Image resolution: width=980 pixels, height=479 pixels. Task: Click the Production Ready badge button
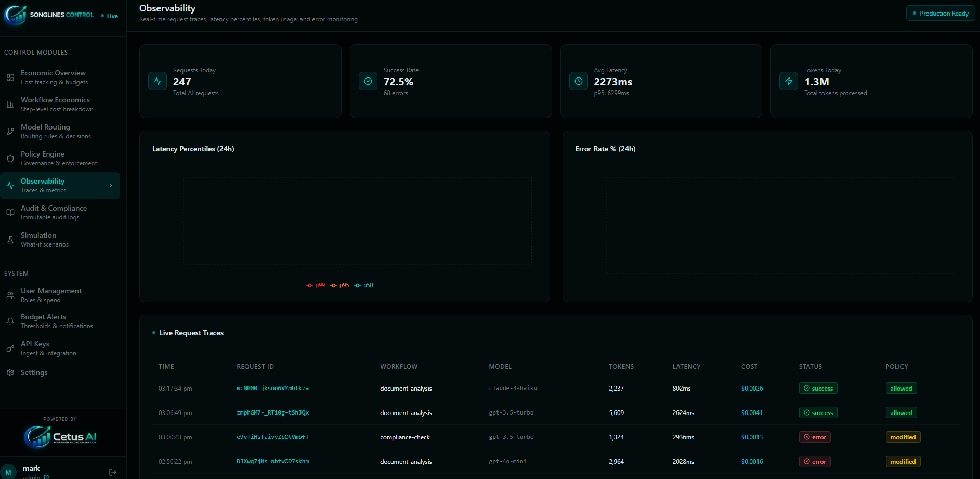tap(940, 14)
